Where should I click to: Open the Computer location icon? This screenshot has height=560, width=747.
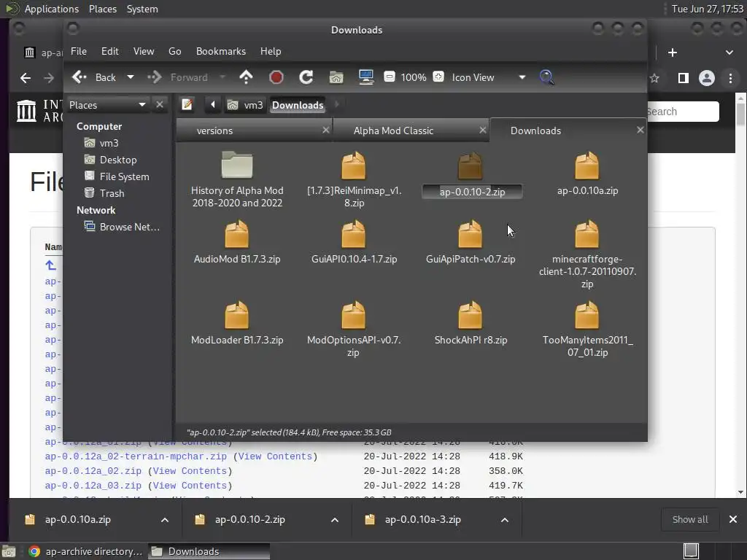(x=366, y=77)
